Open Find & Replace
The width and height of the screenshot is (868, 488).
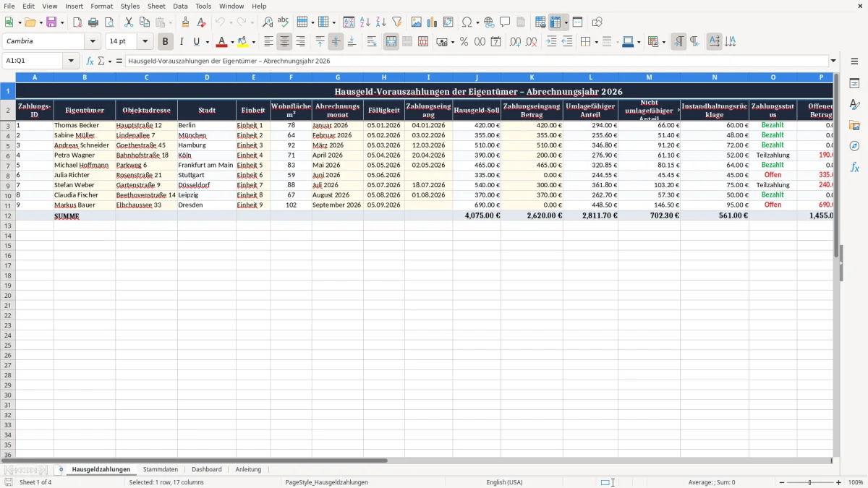pos(268,22)
